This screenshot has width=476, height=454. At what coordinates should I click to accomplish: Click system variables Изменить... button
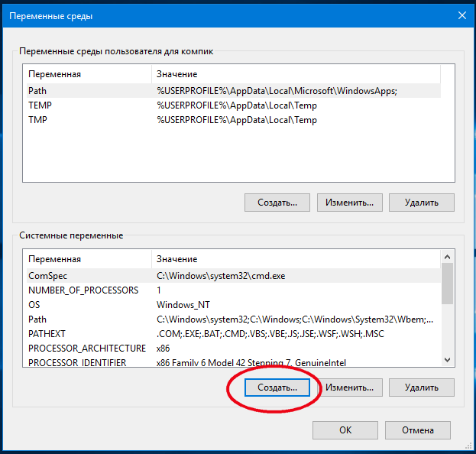(349, 388)
